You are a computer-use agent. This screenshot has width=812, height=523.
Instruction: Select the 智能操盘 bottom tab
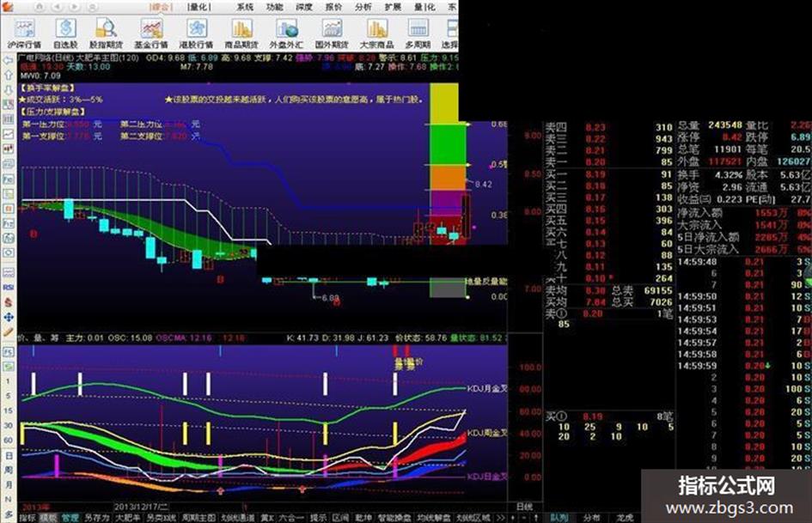point(394,517)
